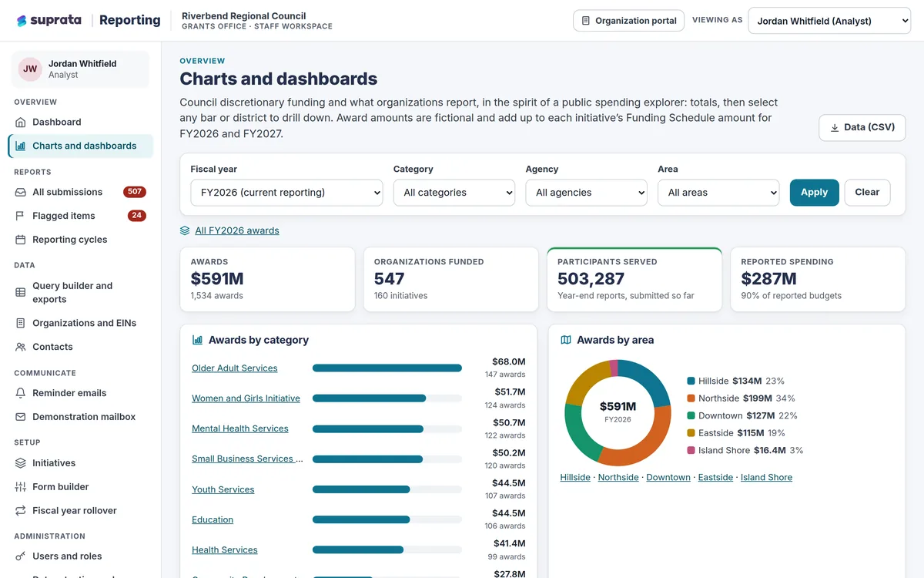This screenshot has height=578, width=924.
Task: Click the document icon in Organization portal button
Action: (586, 21)
